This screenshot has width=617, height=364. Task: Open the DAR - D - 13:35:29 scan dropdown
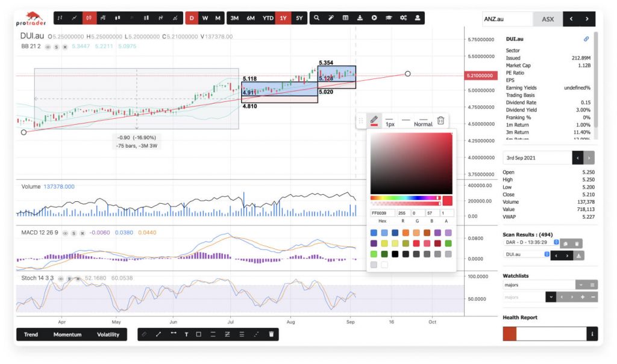531,242
